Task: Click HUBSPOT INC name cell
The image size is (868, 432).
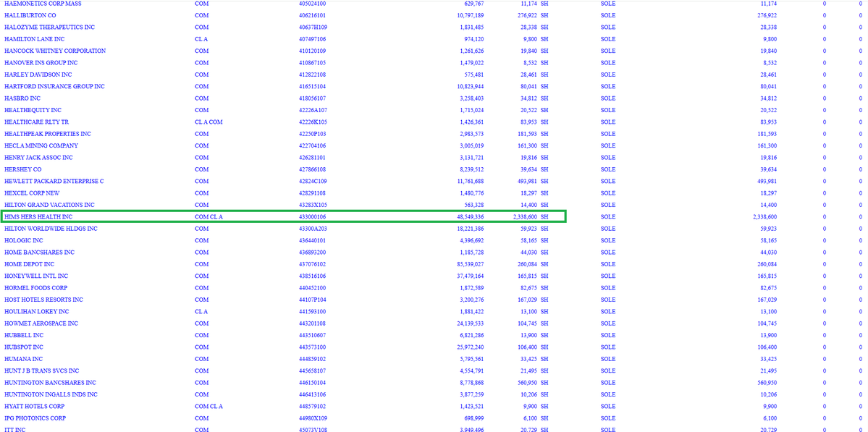Action: pos(24,347)
